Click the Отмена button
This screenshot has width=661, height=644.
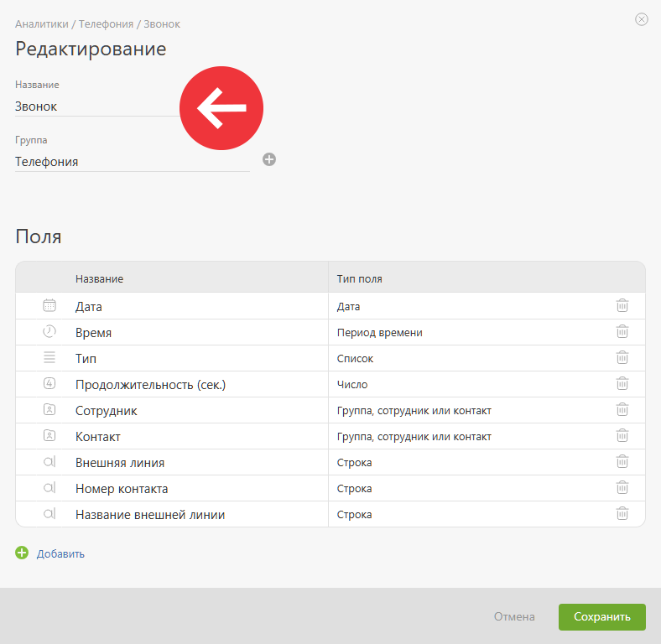coord(514,616)
